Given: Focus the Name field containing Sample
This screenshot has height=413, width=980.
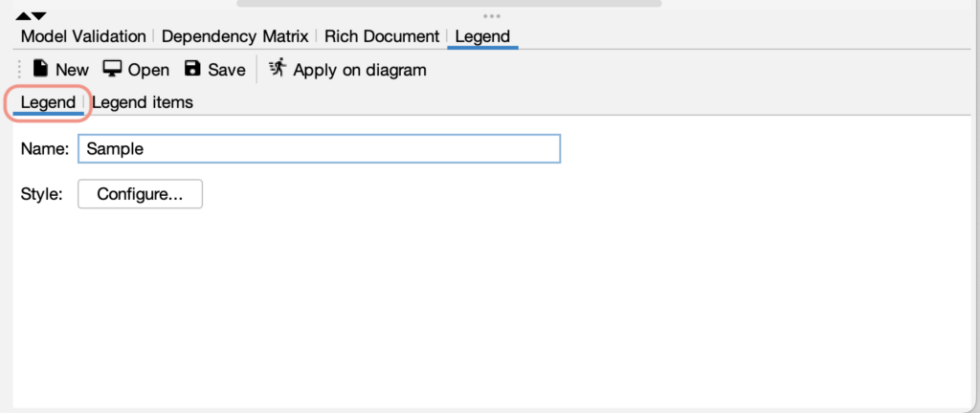Looking at the screenshot, I should tap(319, 149).
